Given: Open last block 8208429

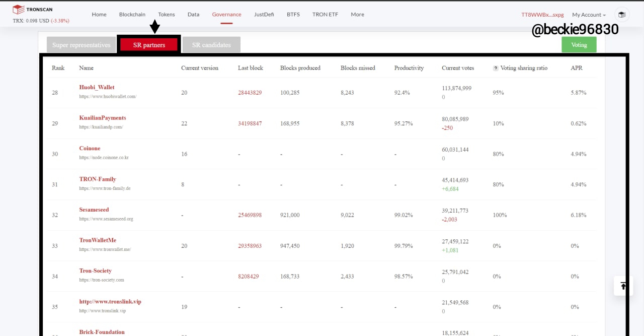Looking at the screenshot, I should pos(249,277).
